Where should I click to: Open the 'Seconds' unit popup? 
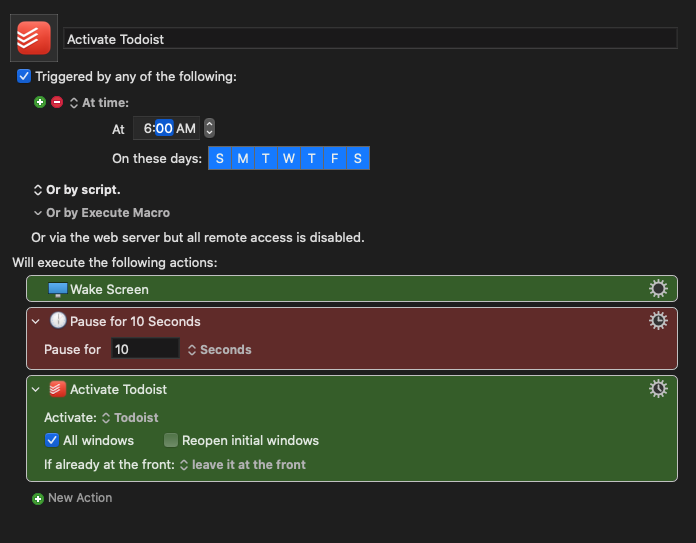(x=220, y=350)
